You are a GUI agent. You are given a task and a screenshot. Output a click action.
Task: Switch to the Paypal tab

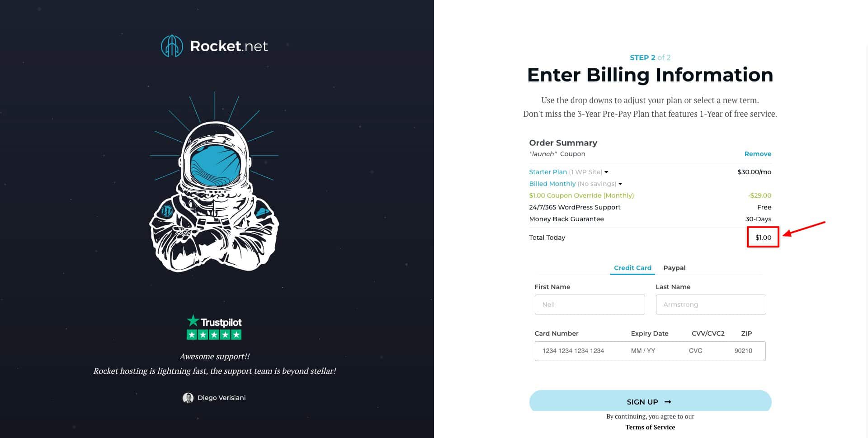tap(674, 268)
